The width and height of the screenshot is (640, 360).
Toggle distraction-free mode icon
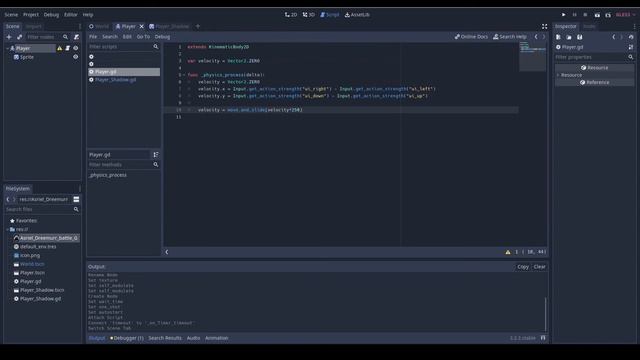pos(544,26)
